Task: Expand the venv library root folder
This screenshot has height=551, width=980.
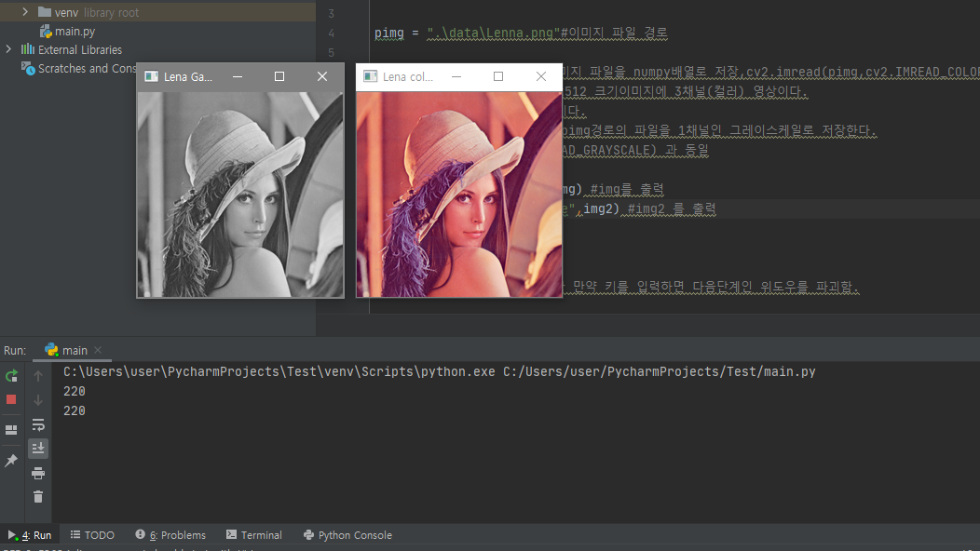Action: click(25, 12)
